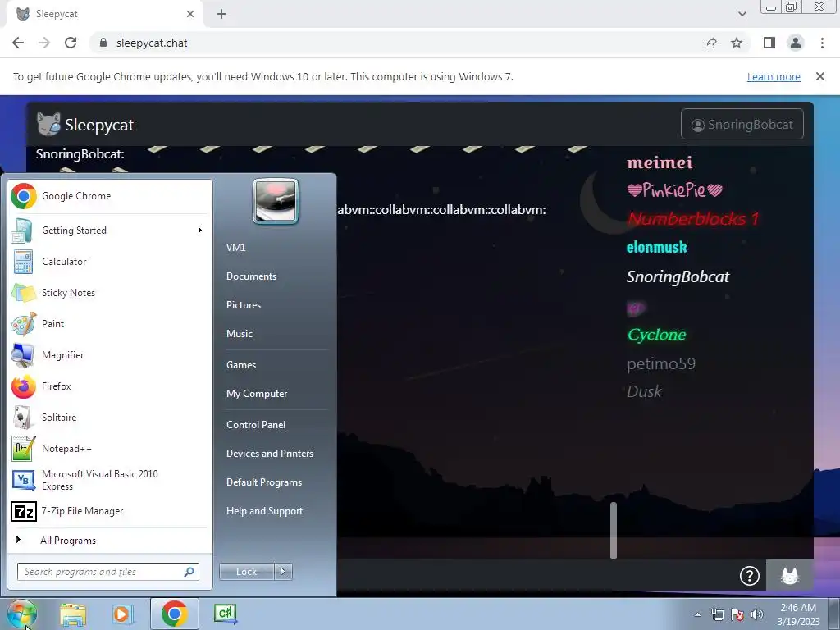Open Magnifier tool
The height and width of the screenshot is (630, 840).
click(x=110, y=354)
